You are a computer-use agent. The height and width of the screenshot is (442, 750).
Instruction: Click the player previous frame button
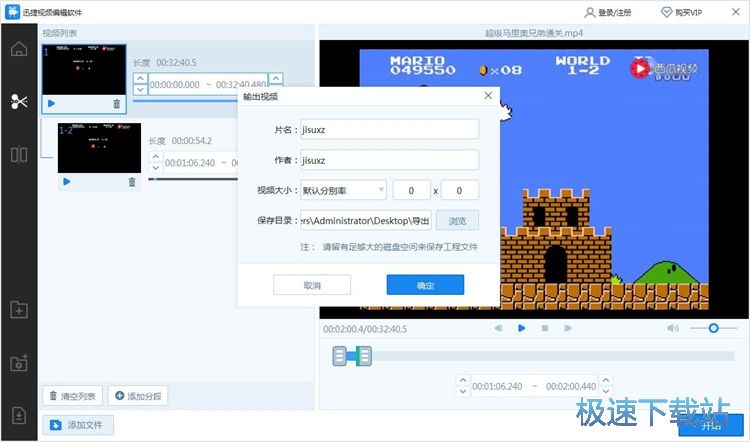click(x=498, y=328)
